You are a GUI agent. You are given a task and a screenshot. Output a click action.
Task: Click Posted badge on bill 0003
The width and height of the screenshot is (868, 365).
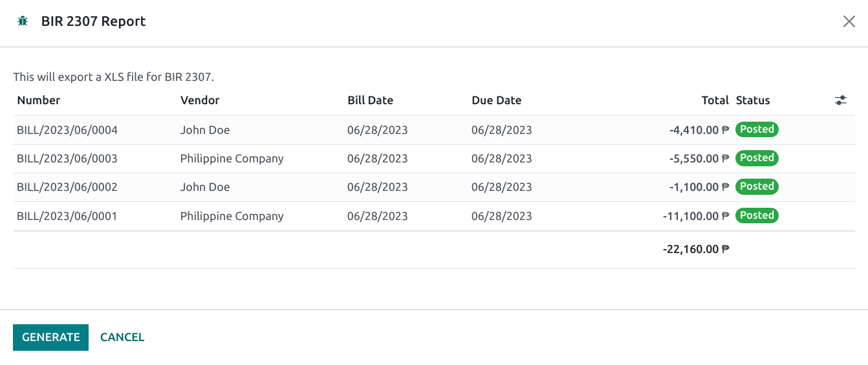(x=757, y=158)
